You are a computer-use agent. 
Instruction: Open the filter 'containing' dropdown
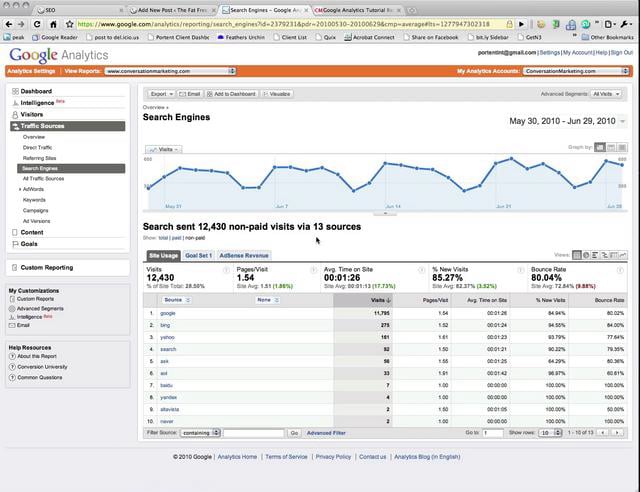[200, 432]
